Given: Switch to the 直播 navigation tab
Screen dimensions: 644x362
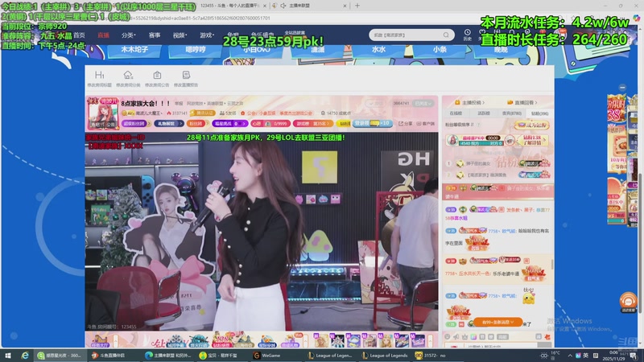Looking at the screenshot, I should click(x=104, y=35).
